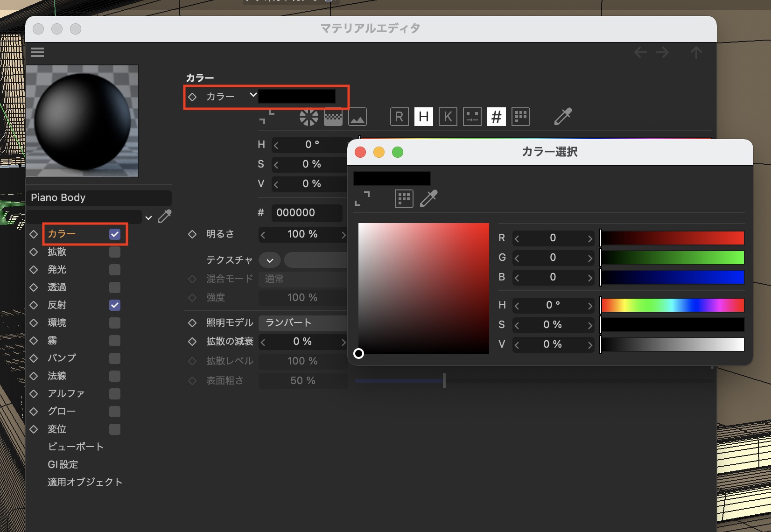Enable the 拡散 channel checkbox

[115, 252]
